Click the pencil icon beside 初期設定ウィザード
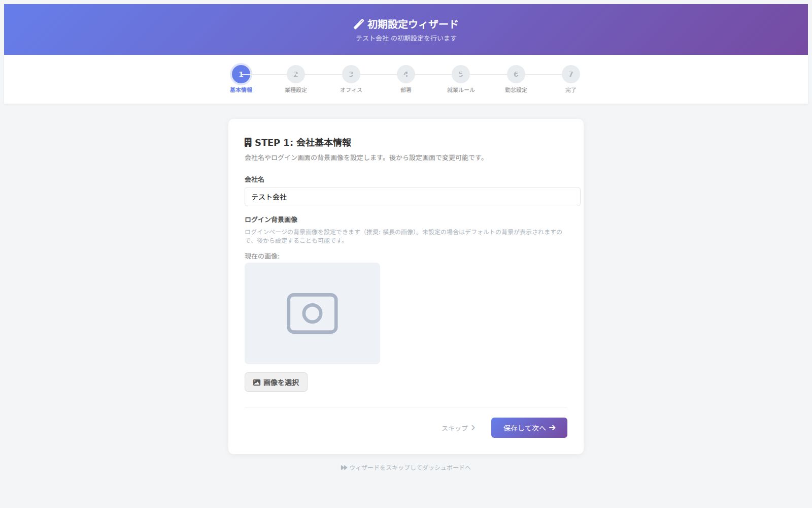 [x=359, y=24]
